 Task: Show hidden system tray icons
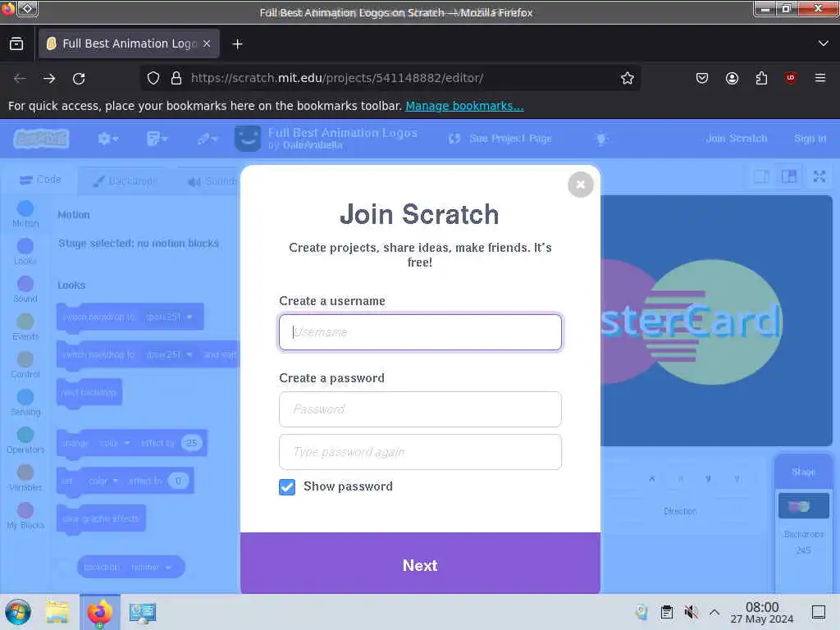714,612
